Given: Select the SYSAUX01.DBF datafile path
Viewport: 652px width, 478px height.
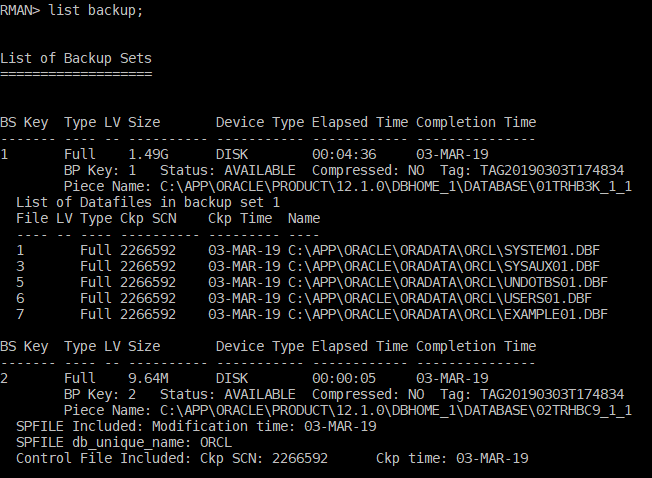Looking at the screenshot, I should pyautogui.click(x=444, y=266).
